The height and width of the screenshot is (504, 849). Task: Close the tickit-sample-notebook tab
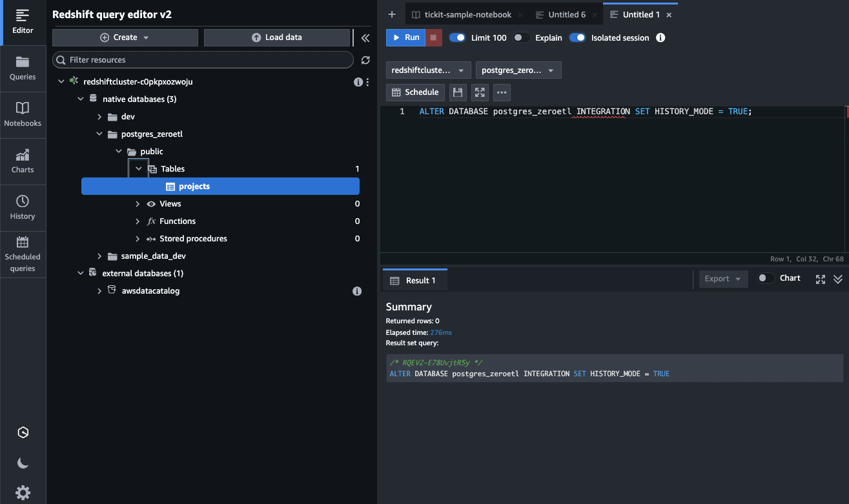click(x=520, y=15)
